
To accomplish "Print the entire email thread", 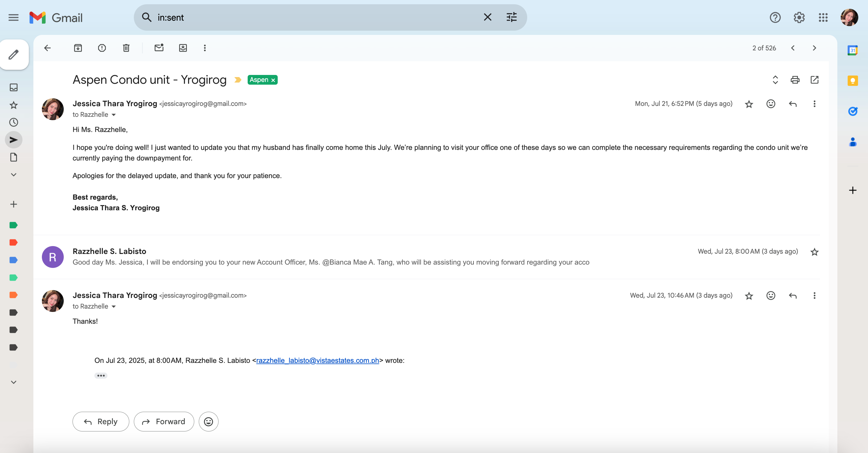I will (795, 80).
